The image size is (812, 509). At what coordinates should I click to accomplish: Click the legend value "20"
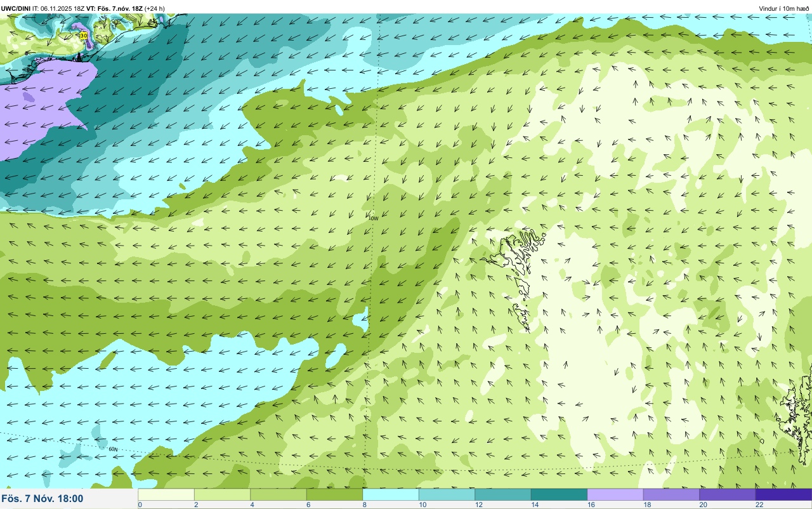703,505
